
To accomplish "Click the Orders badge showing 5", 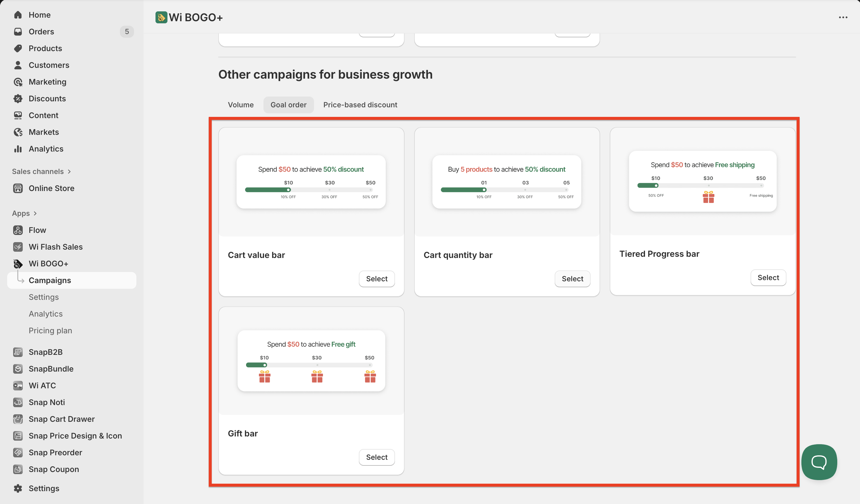I will (126, 32).
